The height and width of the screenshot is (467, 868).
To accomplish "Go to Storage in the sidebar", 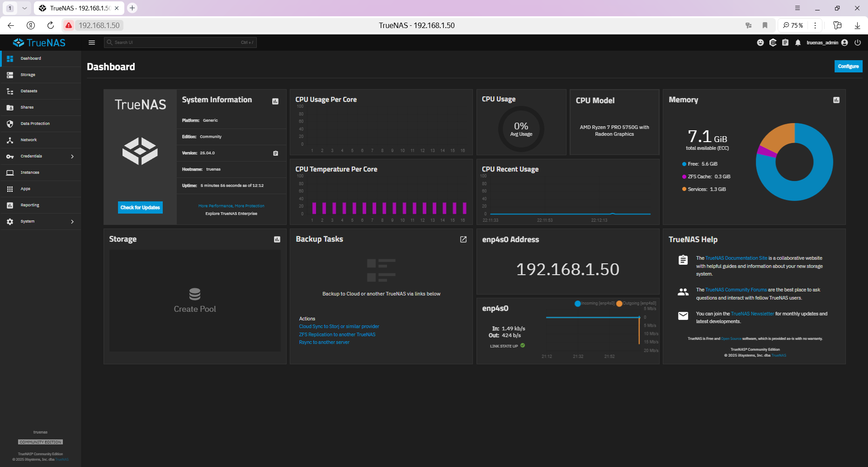I will point(41,75).
